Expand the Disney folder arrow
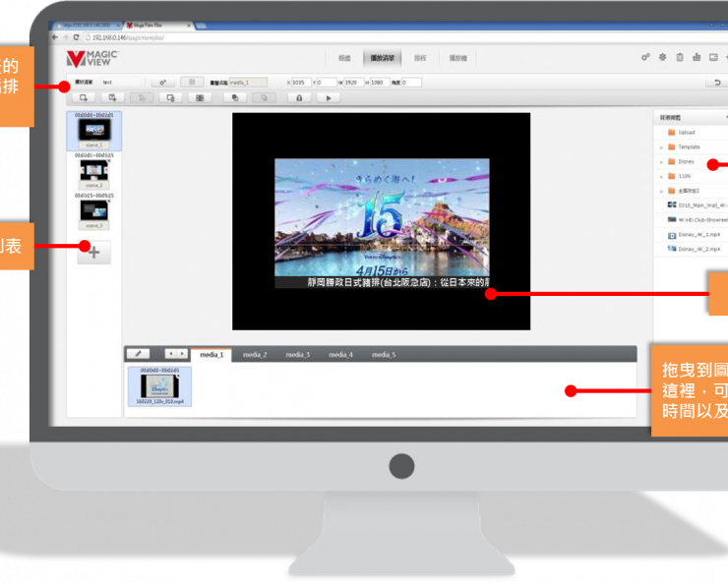Viewport: 728px width, 585px height. point(661,162)
